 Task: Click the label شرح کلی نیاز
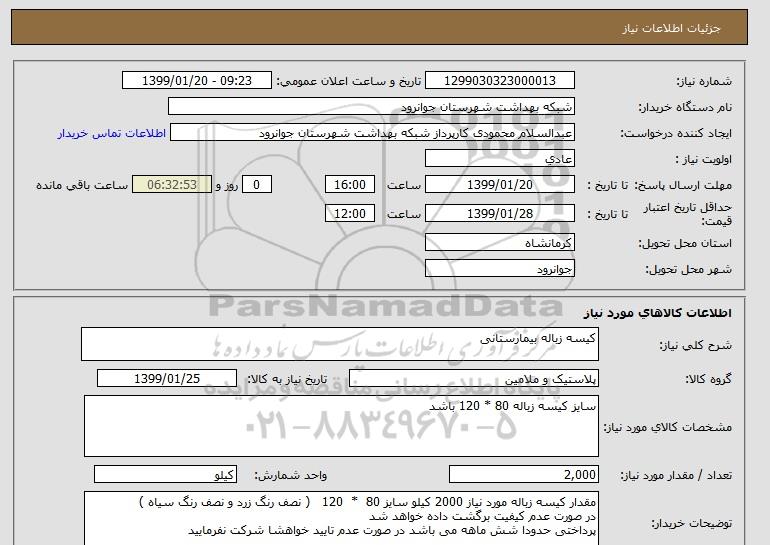coord(695,345)
